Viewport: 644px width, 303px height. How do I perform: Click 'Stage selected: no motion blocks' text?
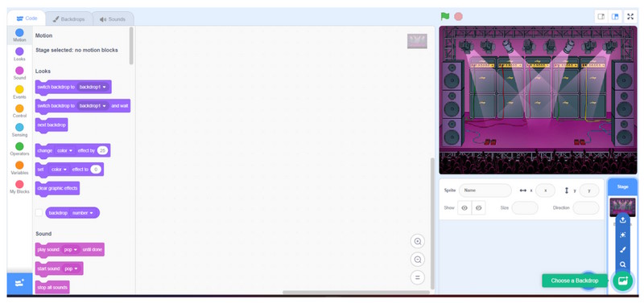click(x=76, y=50)
